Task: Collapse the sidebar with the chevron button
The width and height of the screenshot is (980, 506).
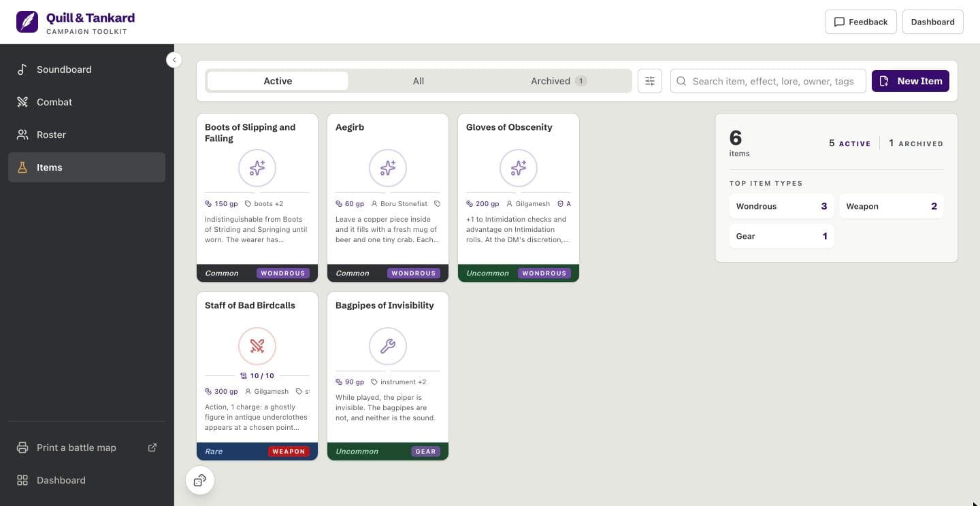Action: [x=174, y=60]
